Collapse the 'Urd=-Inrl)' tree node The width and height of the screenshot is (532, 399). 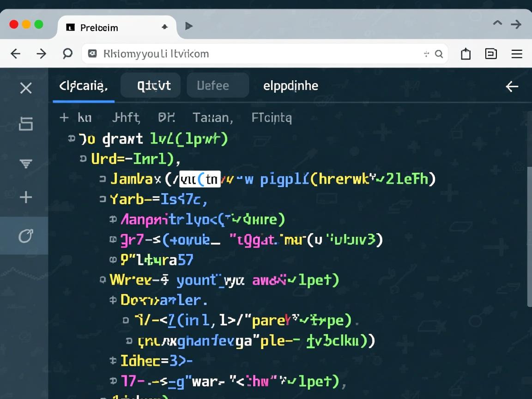83,159
